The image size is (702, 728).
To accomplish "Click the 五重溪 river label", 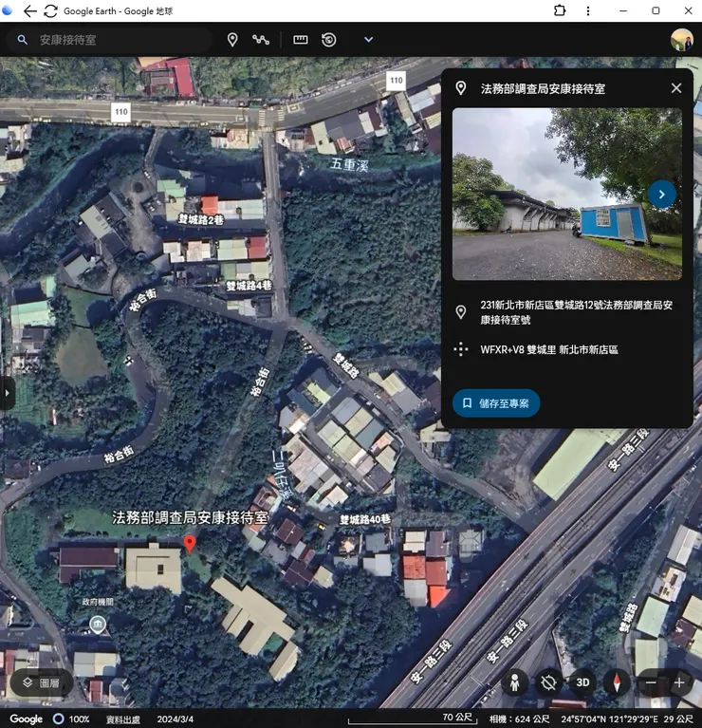I will click(349, 164).
